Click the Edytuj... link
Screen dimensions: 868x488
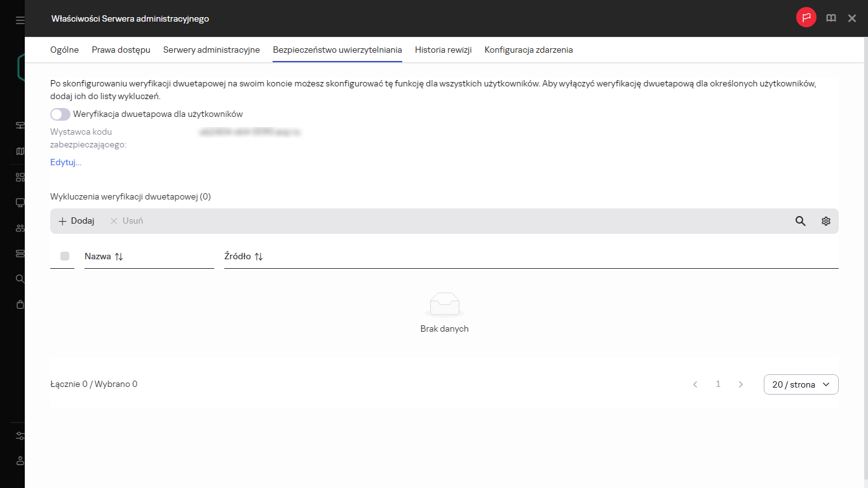pyautogui.click(x=65, y=162)
